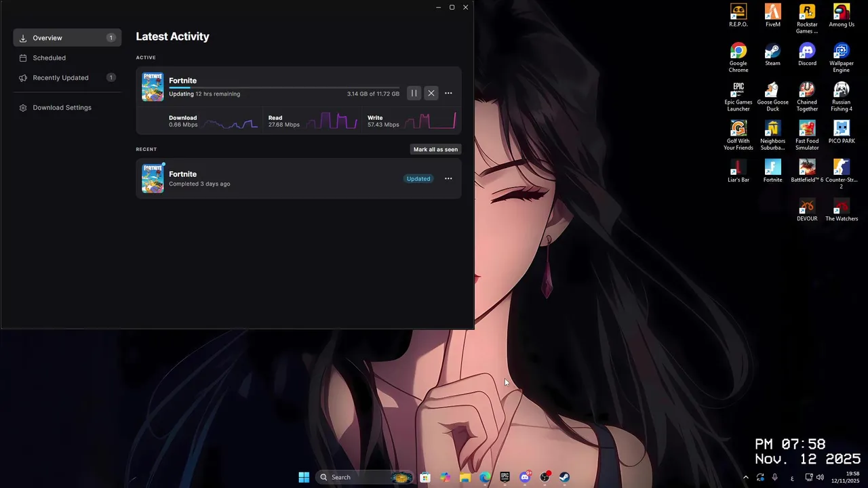Open Neighbors Suburban desktop shortcut
The image size is (868, 488).
pyautogui.click(x=773, y=136)
